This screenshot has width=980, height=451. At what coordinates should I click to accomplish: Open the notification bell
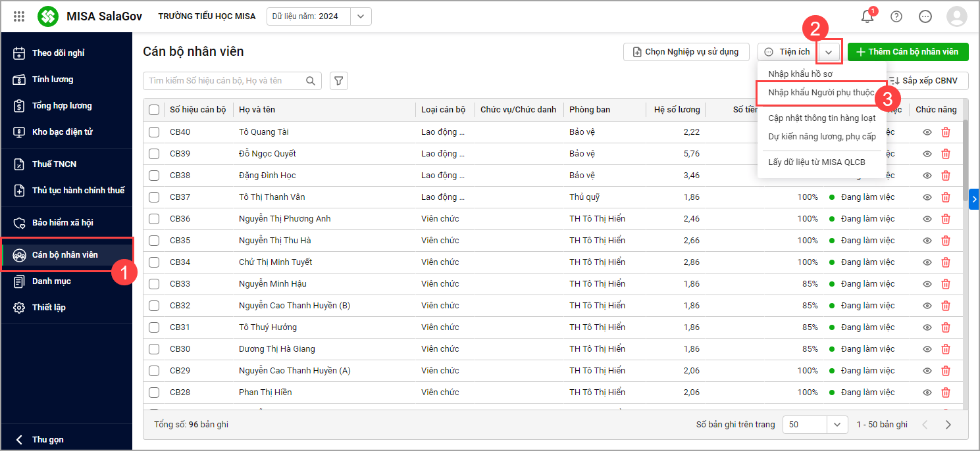coord(867,16)
